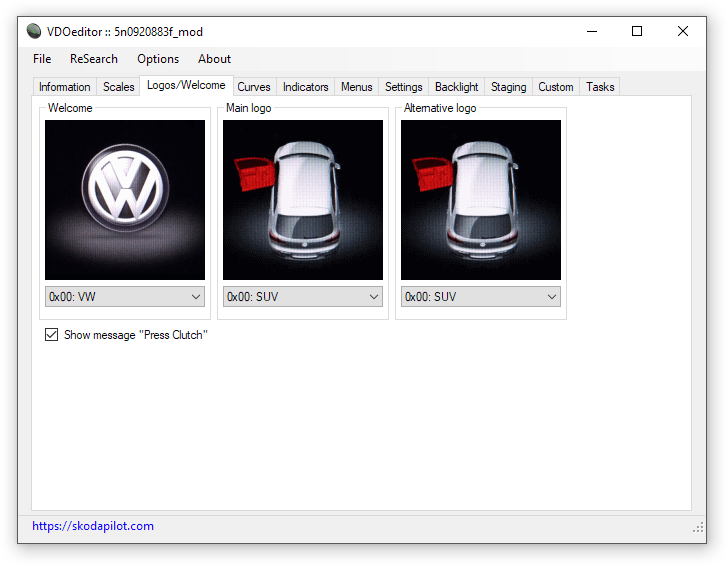Toggle Show message "Press Clutch" checkbox

tap(52, 335)
